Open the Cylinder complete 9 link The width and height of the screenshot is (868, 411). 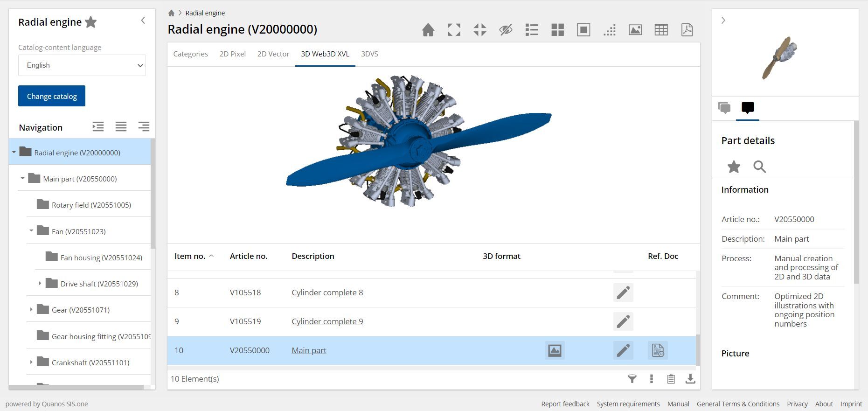click(x=327, y=321)
